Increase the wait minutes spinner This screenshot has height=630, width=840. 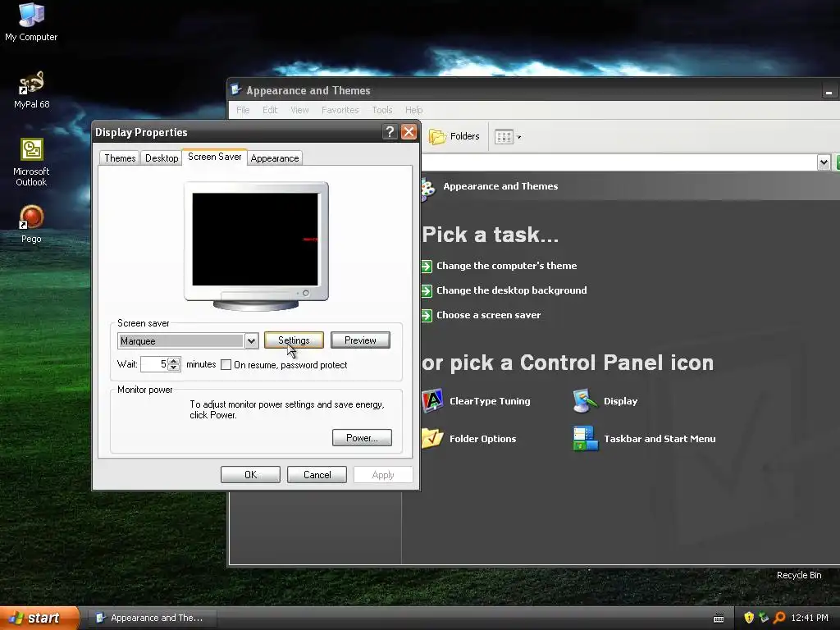click(174, 361)
